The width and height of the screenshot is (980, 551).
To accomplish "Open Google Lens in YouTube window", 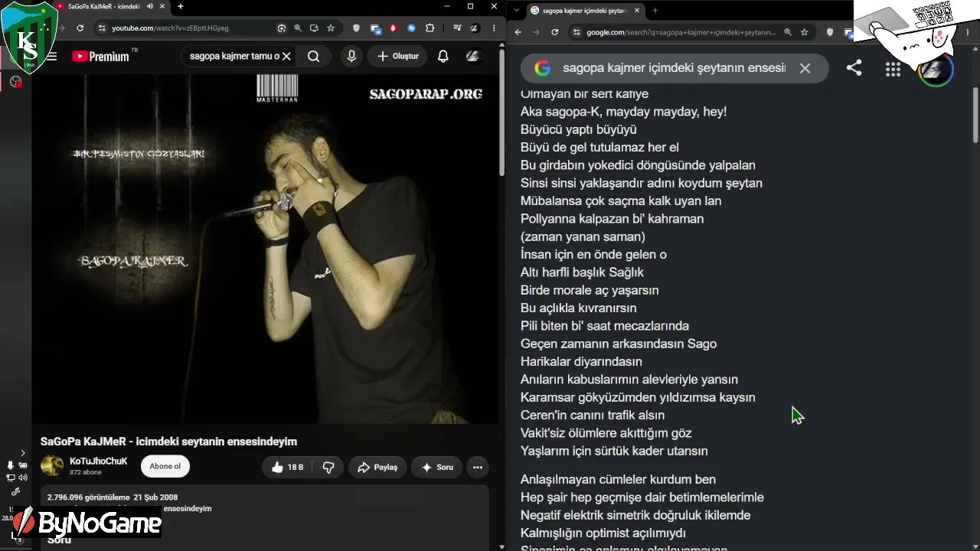I will point(282,28).
